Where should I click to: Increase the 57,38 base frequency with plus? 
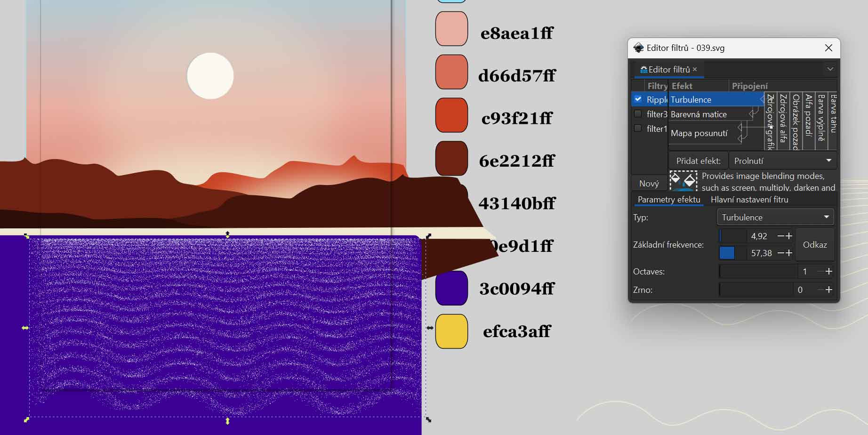(x=789, y=253)
